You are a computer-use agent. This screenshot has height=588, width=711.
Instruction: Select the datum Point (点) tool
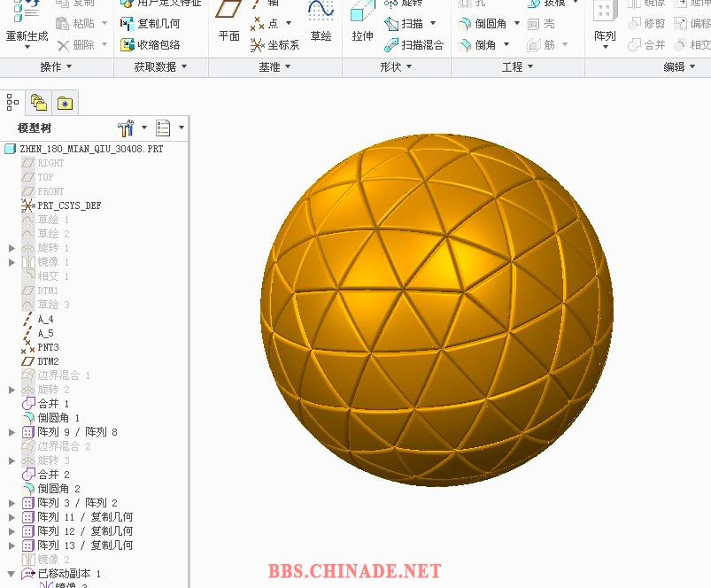pos(266,23)
